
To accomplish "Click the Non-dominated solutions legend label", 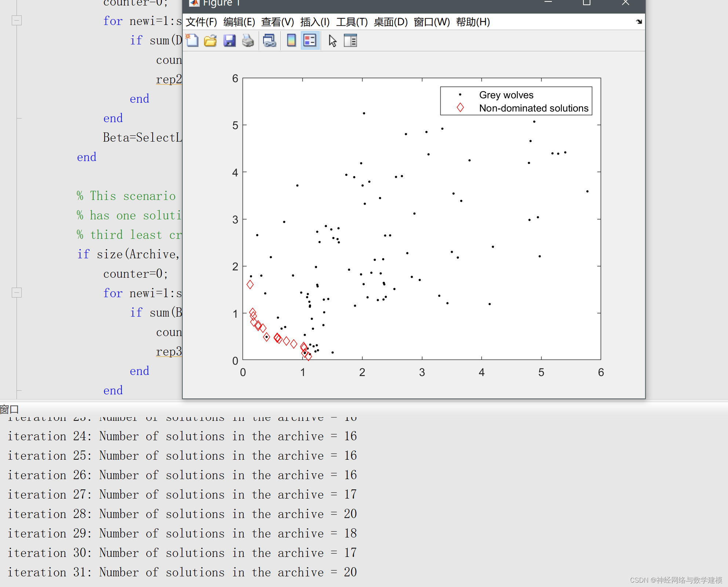I will click(534, 108).
